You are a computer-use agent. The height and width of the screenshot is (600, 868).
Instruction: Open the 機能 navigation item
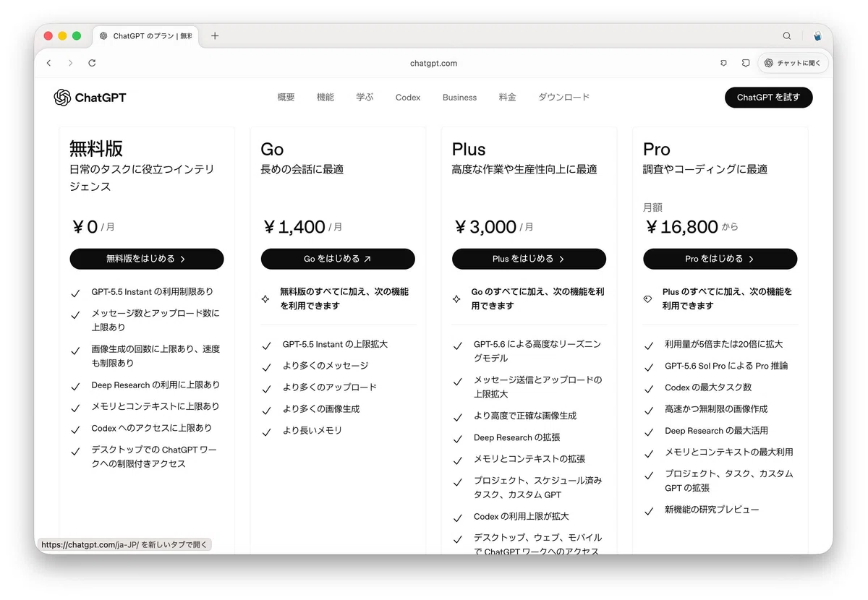(x=325, y=98)
